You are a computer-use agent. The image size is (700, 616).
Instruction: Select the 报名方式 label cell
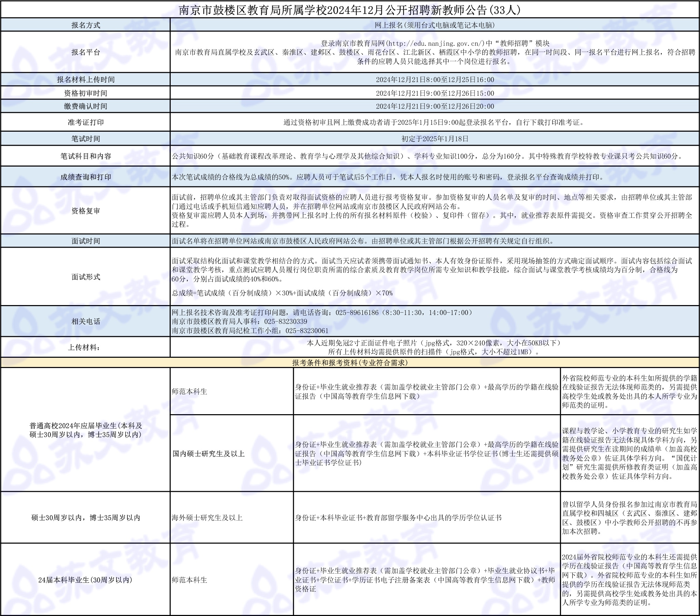[x=86, y=25]
